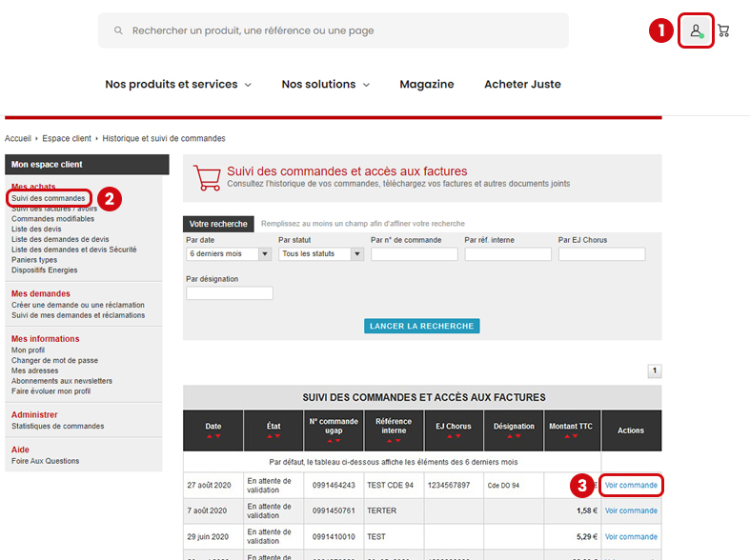Click up sort arrow under Désignation
750x560 pixels.
pos(509,436)
